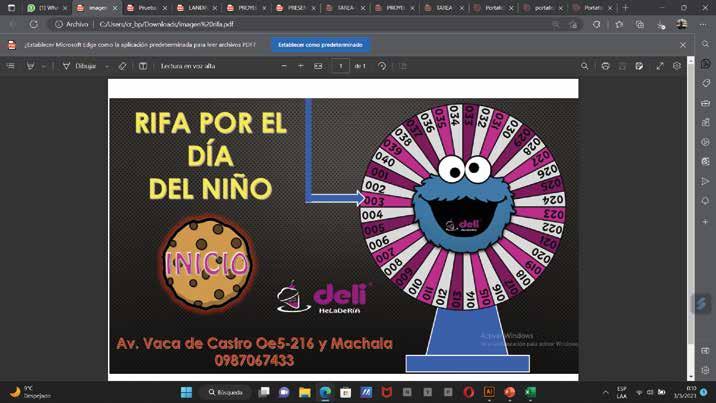This screenshot has width=716, height=403.
Task: Open Opera browser from taskbar
Action: point(469,392)
